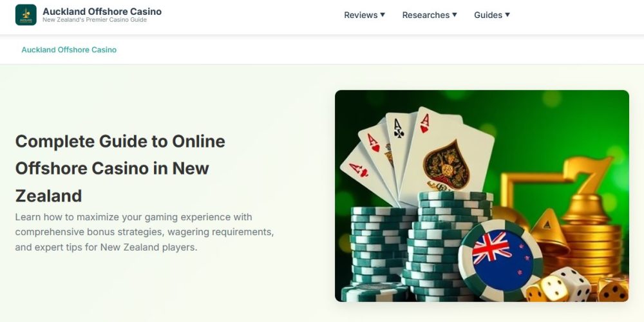Expand the Reviews dropdown arrow

383,15
